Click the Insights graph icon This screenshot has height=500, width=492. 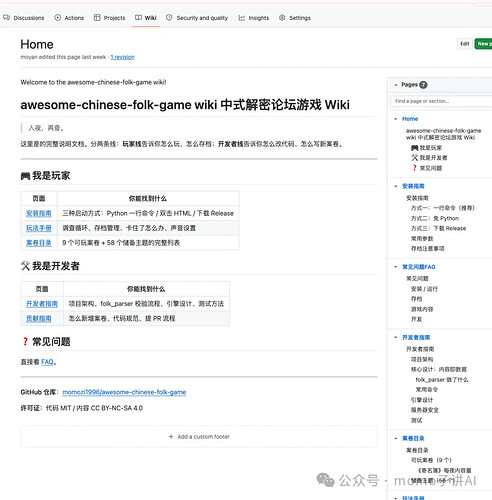[x=242, y=18]
